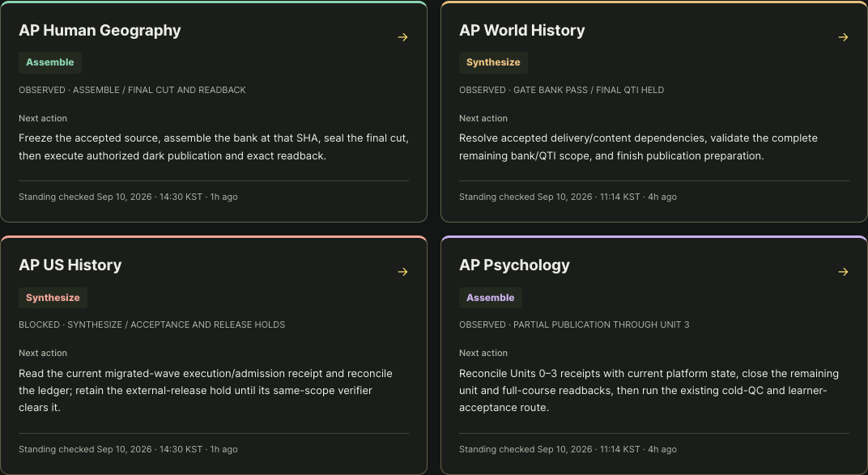
Task: Select 'OBSERVED · PARTIAL PUBLICATION THROUGH UNIT 3' status
Action: coord(574,324)
